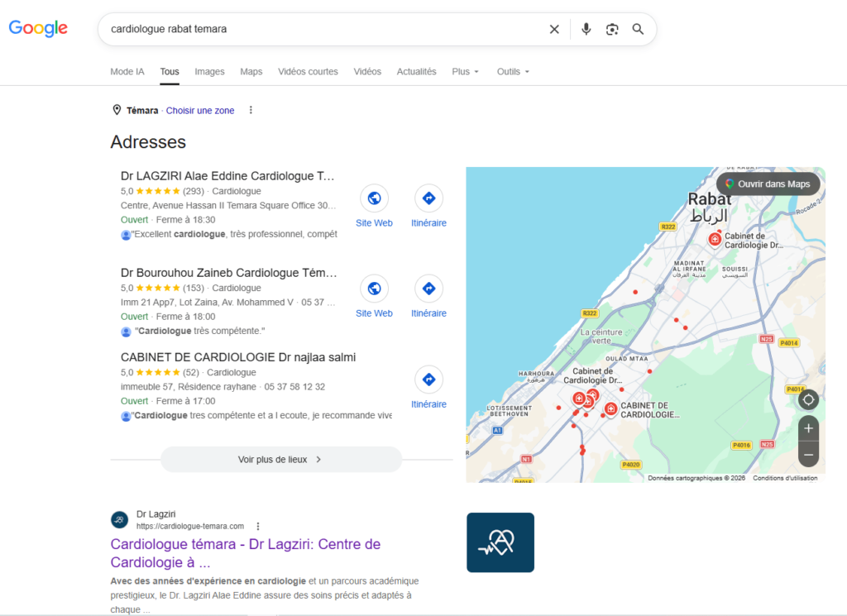Select the Tous tab
Viewport: 847px width, 616px height.
[x=170, y=71]
